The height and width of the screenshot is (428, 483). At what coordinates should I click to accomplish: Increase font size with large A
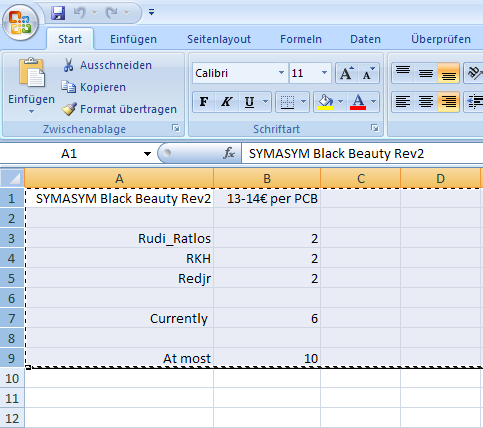pyautogui.click(x=346, y=73)
